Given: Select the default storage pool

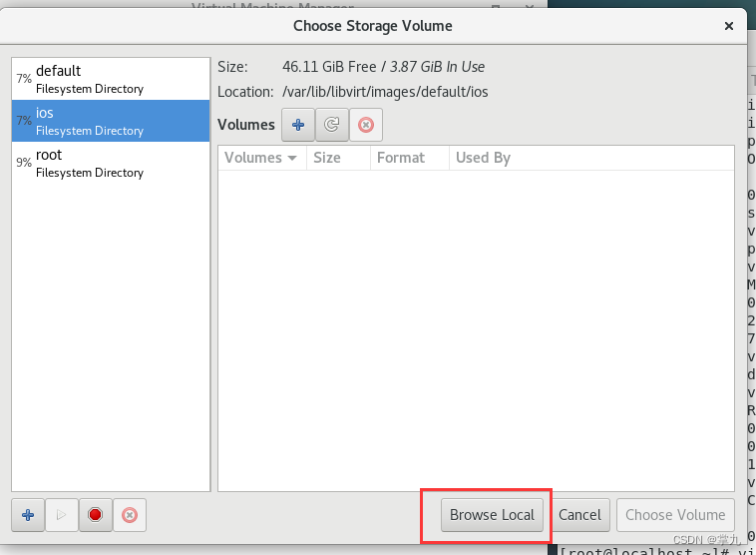Looking at the screenshot, I should 111,79.
